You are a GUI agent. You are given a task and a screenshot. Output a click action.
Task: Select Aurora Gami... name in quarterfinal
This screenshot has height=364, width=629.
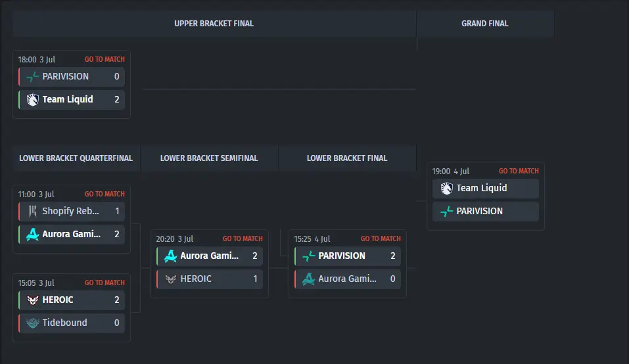click(72, 234)
